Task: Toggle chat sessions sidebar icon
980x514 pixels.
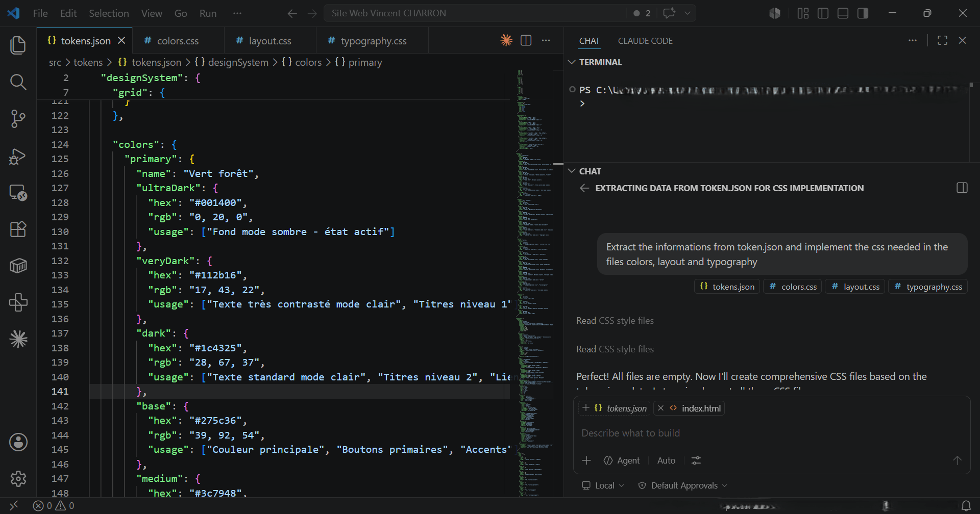Action: click(962, 188)
